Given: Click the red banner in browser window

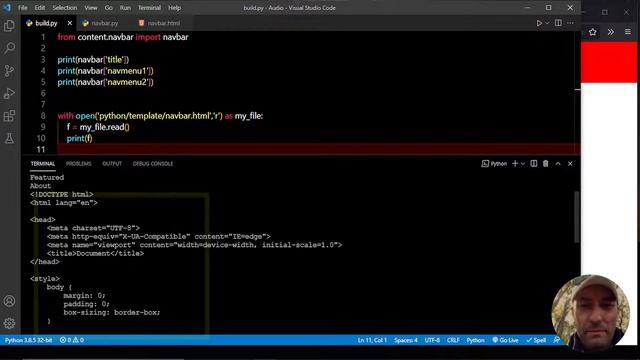Looking at the screenshot, I should (609, 62).
